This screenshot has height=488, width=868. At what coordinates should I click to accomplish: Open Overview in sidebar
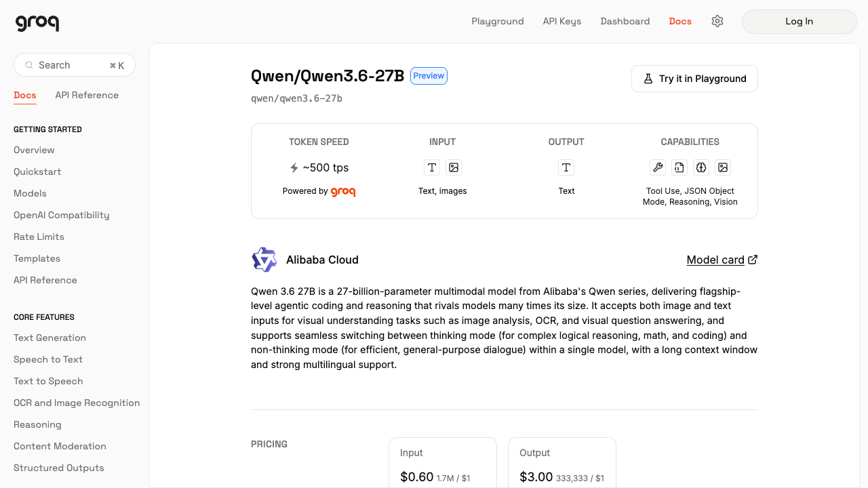pyautogui.click(x=34, y=150)
